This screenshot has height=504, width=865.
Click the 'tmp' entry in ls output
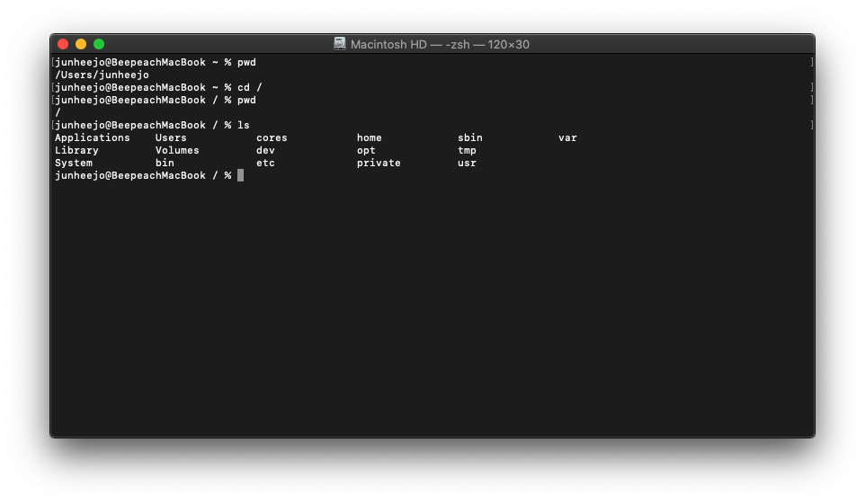[x=467, y=151]
